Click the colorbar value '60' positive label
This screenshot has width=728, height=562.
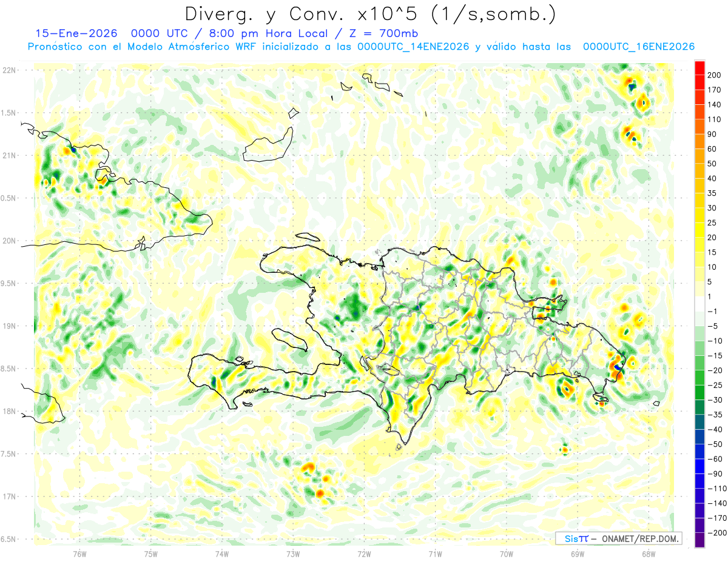[712, 149]
